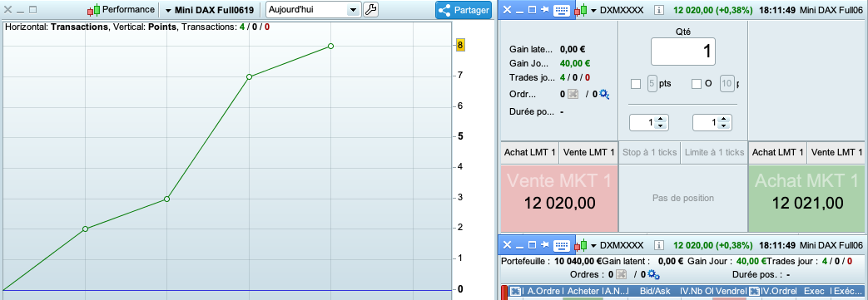Click info icon in Qté order ticket header
Image resolution: width=868 pixels, height=300 pixels.
pyautogui.click(x=659, y=10)
